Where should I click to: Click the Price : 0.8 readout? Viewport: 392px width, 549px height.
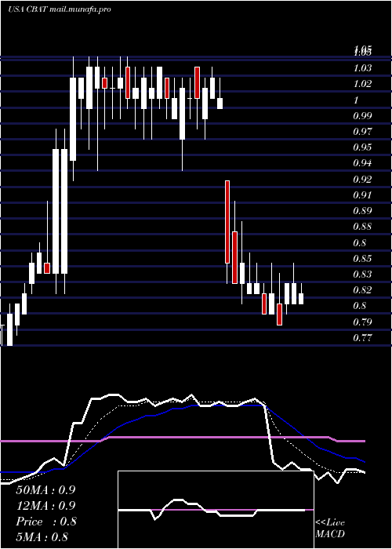pyautogui.click(x=45, y=522)
